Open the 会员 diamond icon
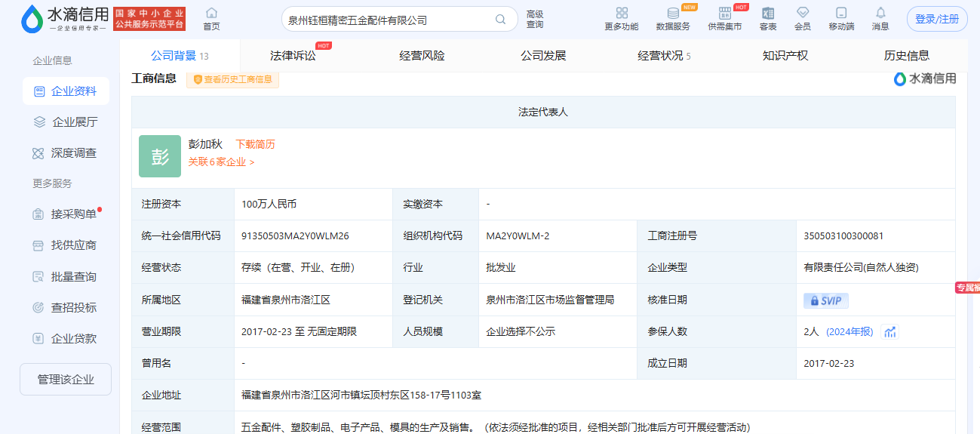The width and height of the screenshot is (980, 434). (803, 14)
